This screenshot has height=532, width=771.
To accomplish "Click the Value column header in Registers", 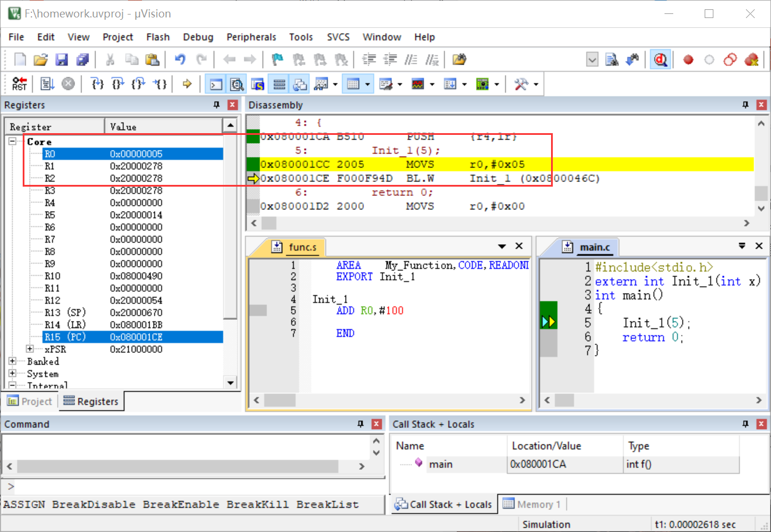I will [x=164, y=126].
